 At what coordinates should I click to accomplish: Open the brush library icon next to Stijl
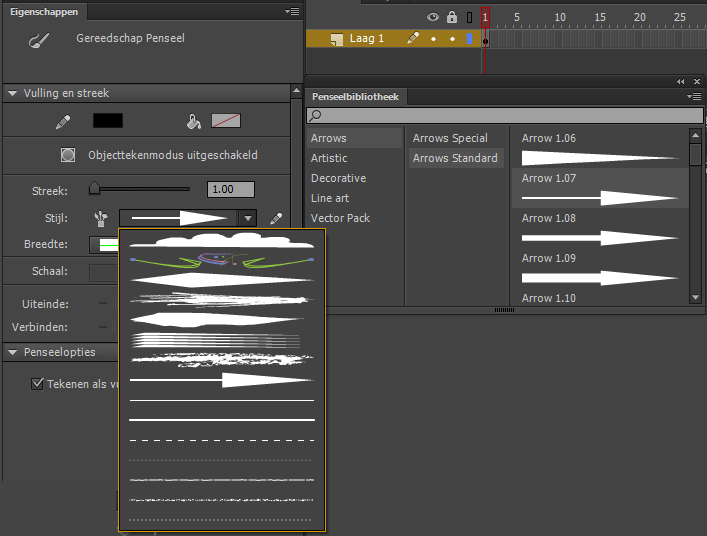[101, 219]
